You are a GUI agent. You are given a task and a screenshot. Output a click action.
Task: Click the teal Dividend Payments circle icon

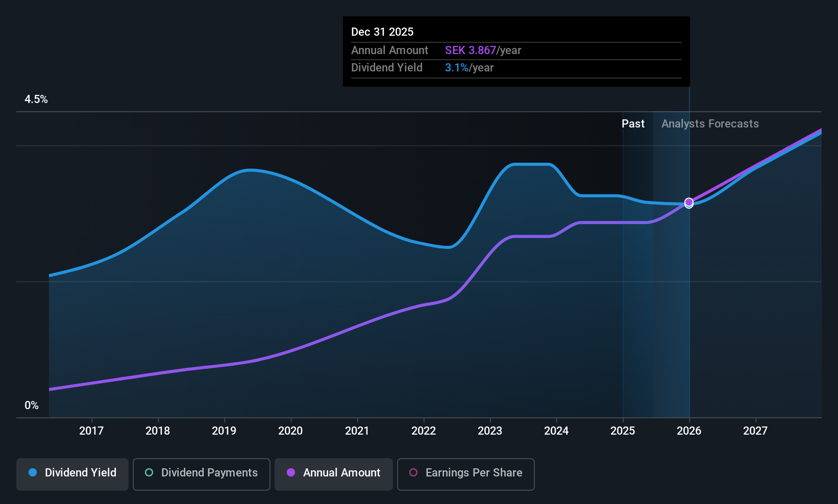(149, 472)
